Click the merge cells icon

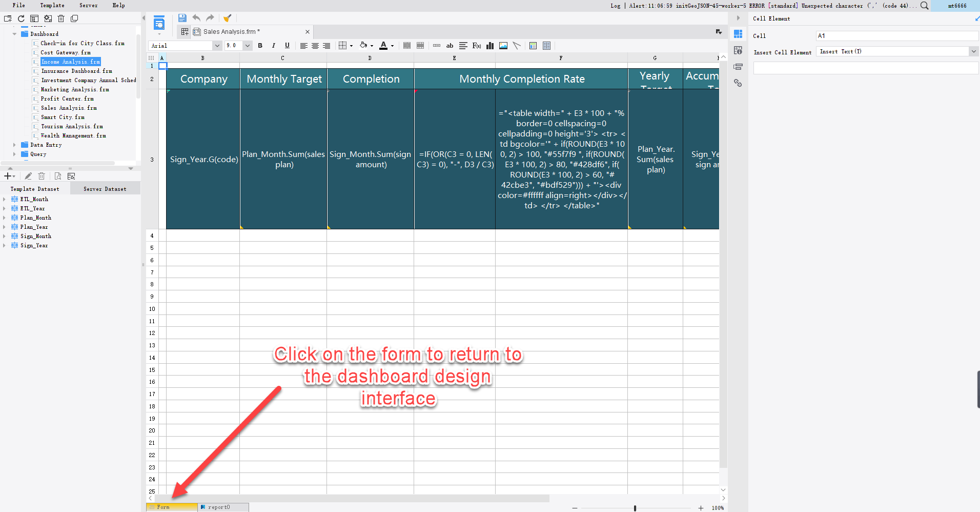click(406, 46)
